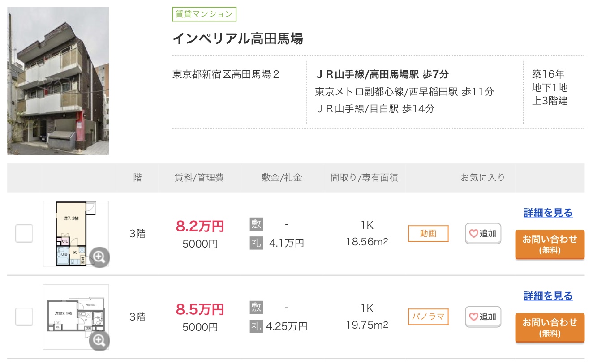
Task: Click 礼 key money icon in second listing
Action: coord(256,326)
